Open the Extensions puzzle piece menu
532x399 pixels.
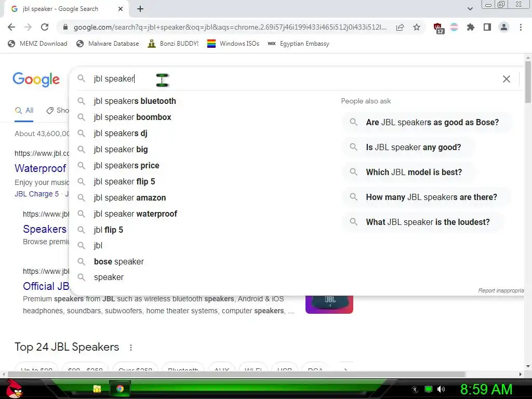pyautogui.click(x=471, y=27)
